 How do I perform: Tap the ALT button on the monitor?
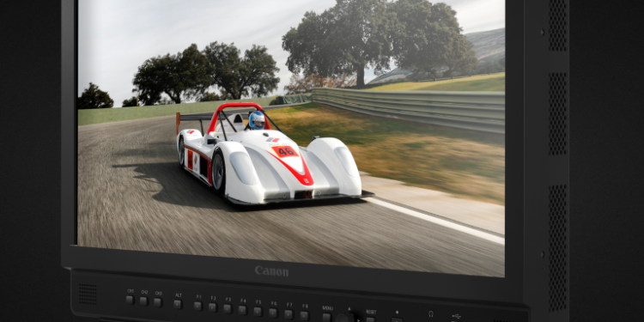click(178, 304)
